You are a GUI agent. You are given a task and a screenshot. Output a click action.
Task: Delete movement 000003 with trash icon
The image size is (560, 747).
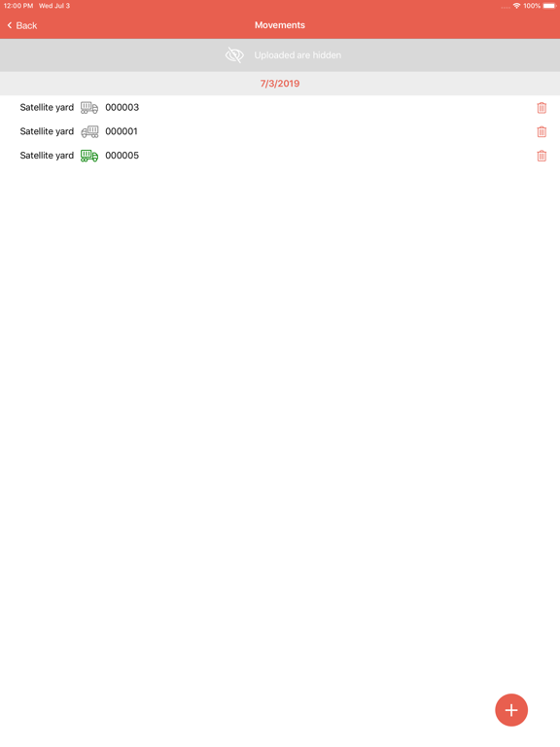pos(542,108)
